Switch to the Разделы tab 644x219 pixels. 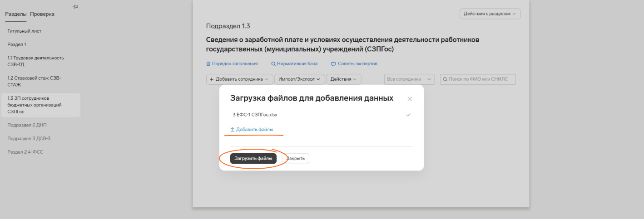pos(16,14)
